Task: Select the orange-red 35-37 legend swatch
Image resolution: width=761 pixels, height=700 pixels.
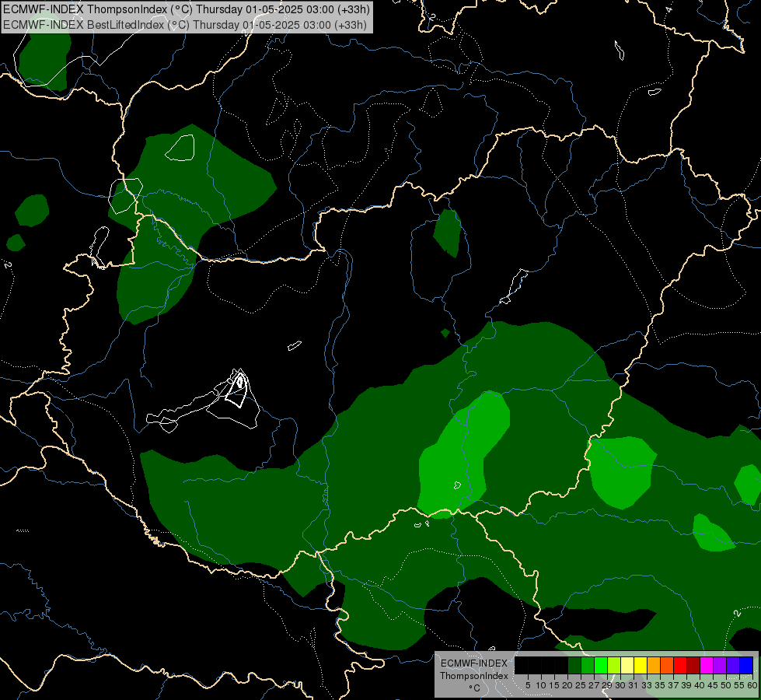Action: 667,665
